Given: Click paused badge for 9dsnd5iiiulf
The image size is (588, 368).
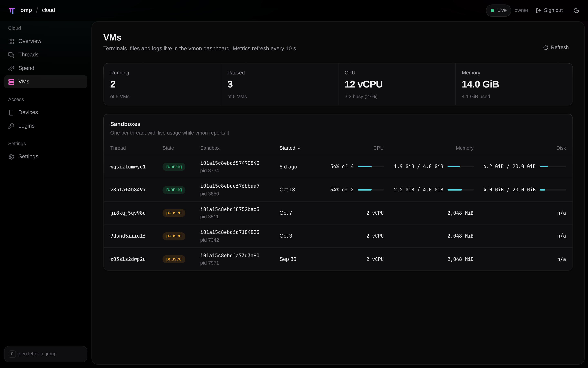Looking at the screenshot, I should coord(174,236).
